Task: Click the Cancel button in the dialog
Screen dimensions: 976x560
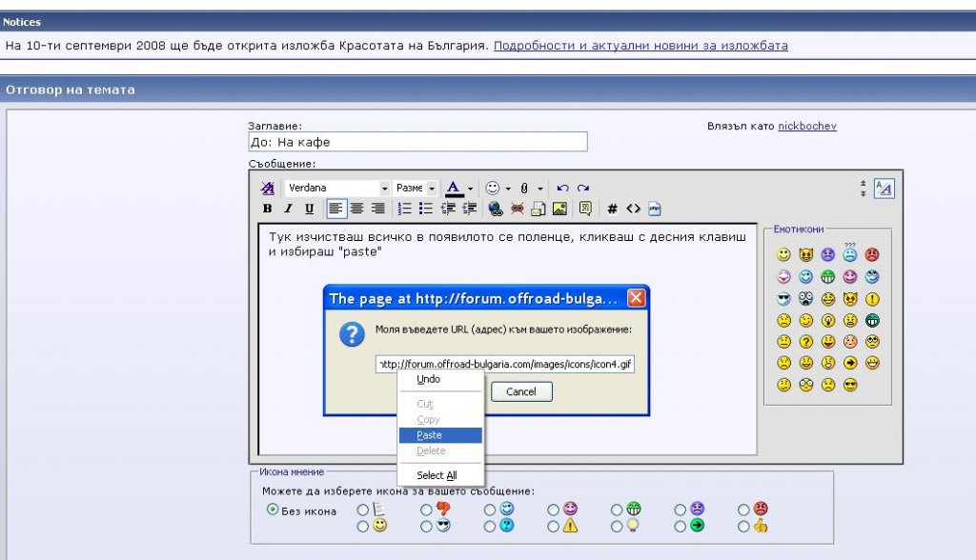Action: [521, 392]
